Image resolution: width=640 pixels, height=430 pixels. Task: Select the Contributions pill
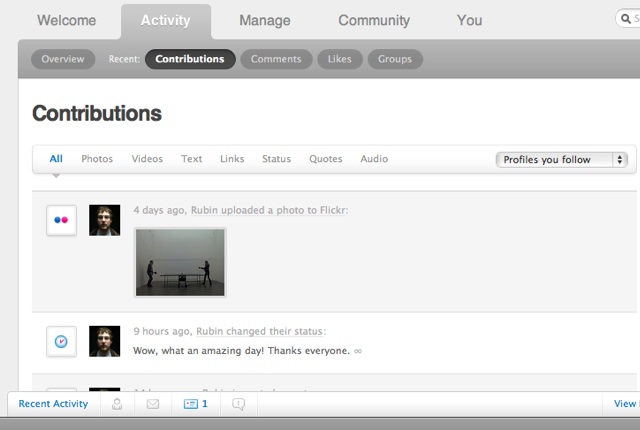click(x=190, y=59)
